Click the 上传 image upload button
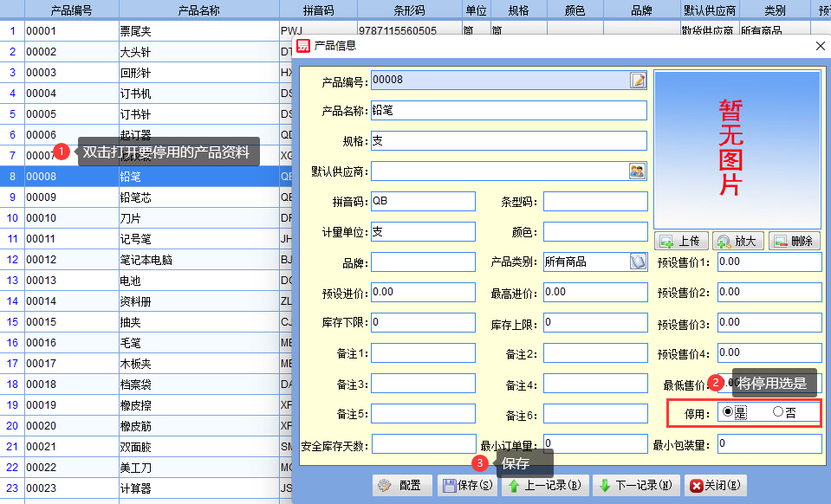831x504 pixels. [681, 242]
